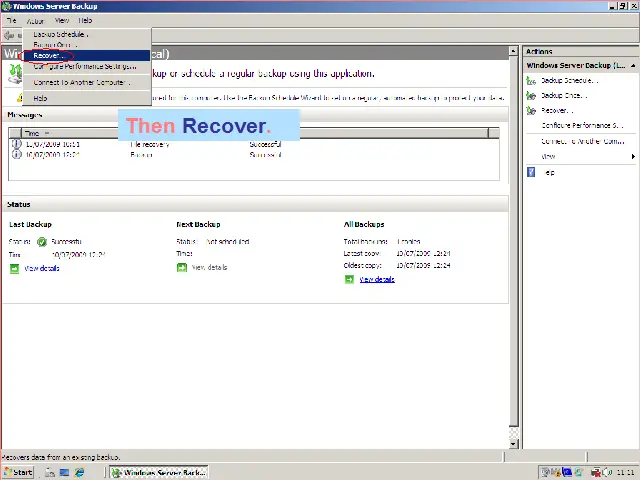
Task: Expand the View submenu arrow in Actions pane
Action: coord(633,156)
